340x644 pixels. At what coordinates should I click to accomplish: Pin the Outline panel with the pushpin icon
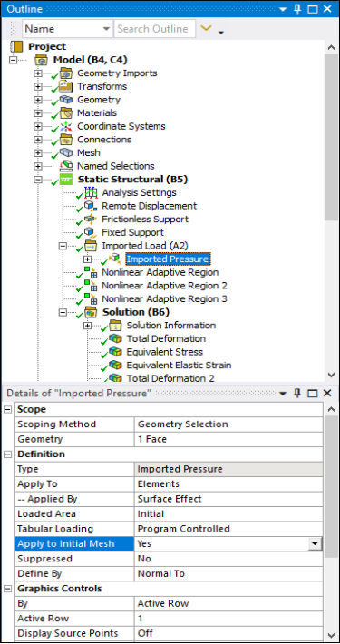click(297, 9)
